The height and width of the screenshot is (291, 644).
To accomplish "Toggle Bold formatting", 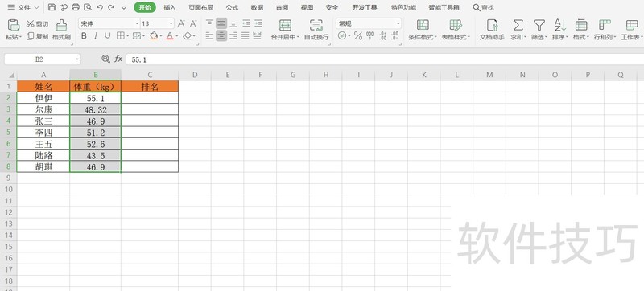I will point(84,36).
